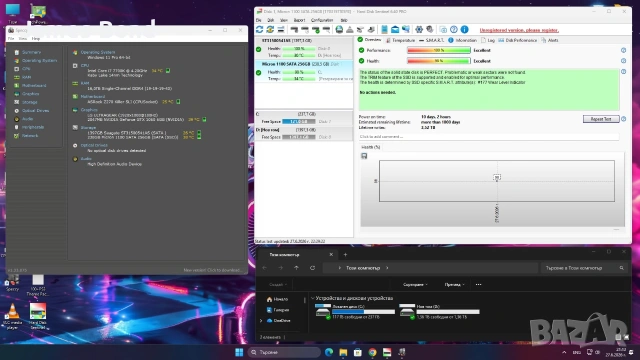This screenshot has width=640, height=360.
Task: Click the Up arrow in File Explorer navigation
Action: point(296,268)
